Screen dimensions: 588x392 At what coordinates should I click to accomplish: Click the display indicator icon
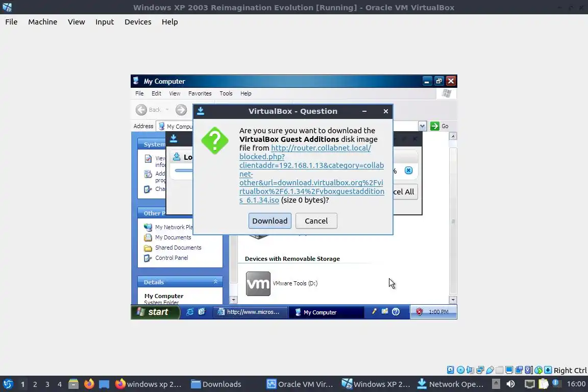[x=509, y=370]
